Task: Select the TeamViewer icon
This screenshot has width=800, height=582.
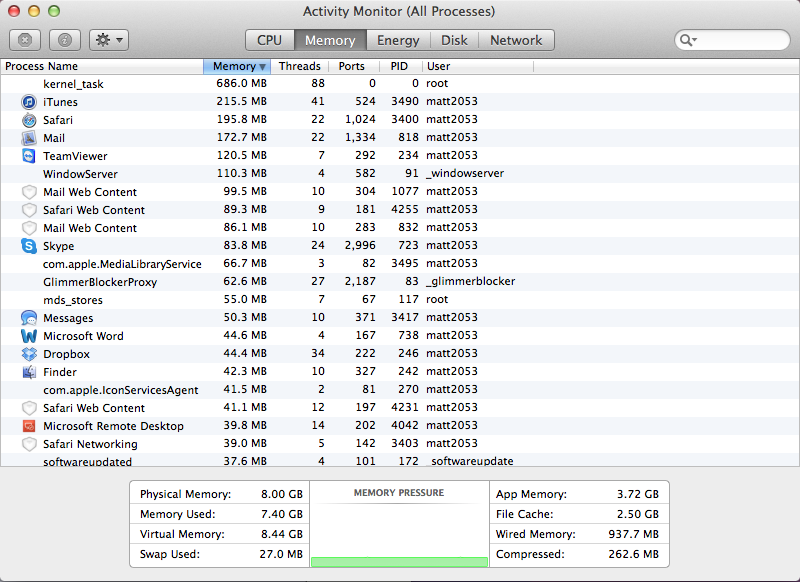Action: point(29,156)
